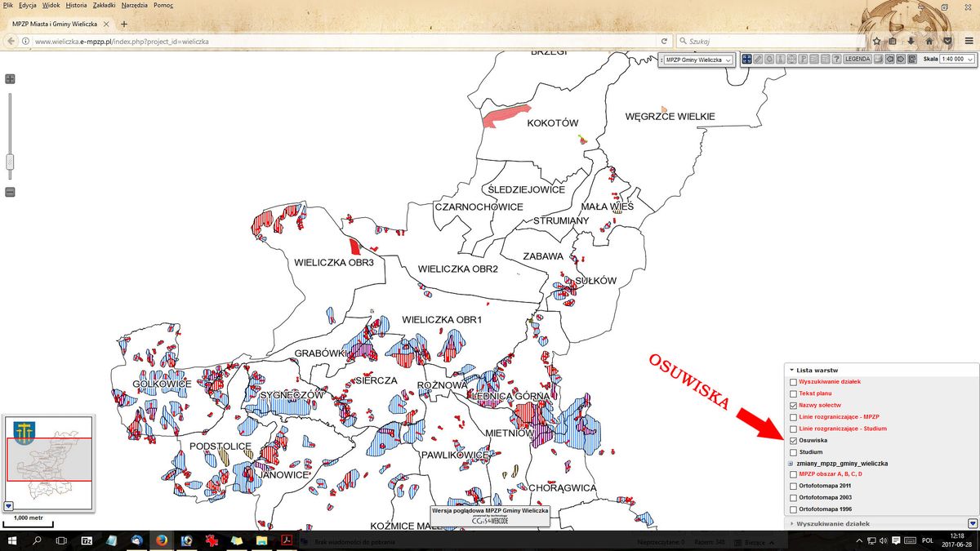
Task: Click the LEGENDA button
Action: click(857, 60)
